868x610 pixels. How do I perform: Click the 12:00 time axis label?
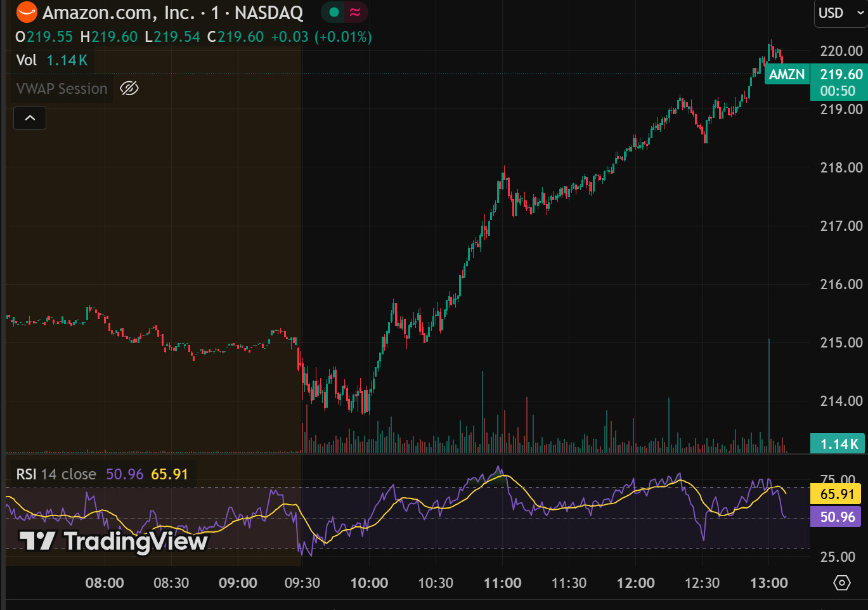coord(635,583)
